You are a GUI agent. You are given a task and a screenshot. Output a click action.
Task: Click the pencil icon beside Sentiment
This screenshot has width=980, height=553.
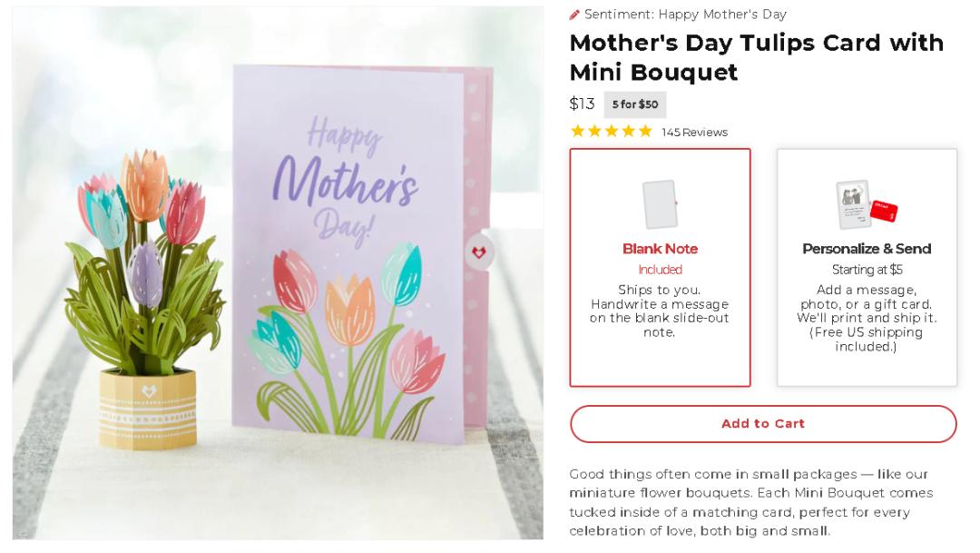(574, 15)
